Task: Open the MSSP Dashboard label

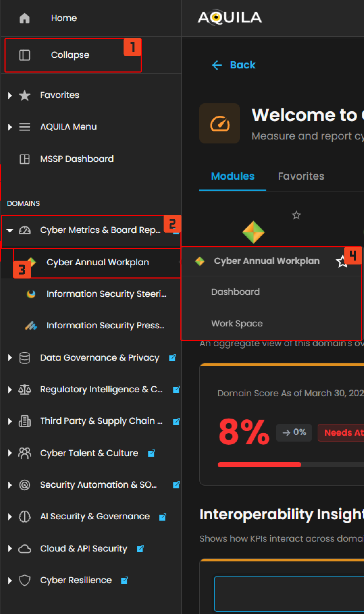Action: [77, 159]
